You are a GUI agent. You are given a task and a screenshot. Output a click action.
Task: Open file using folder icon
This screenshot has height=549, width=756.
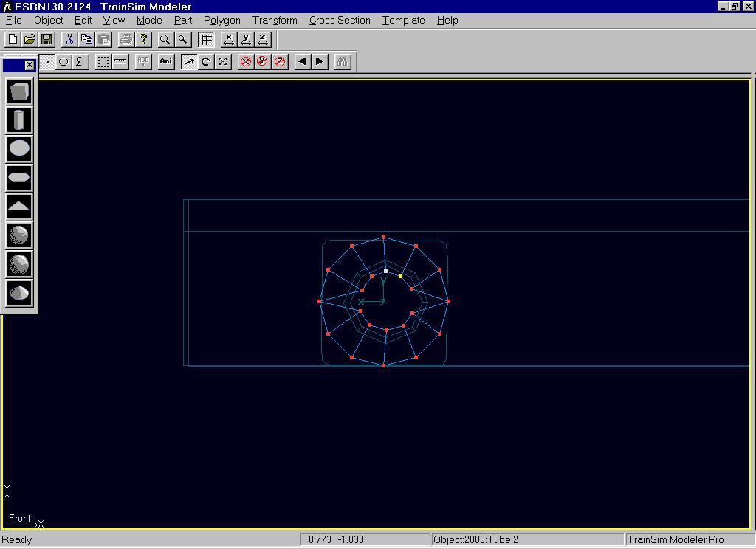click(x=30, y=39)
